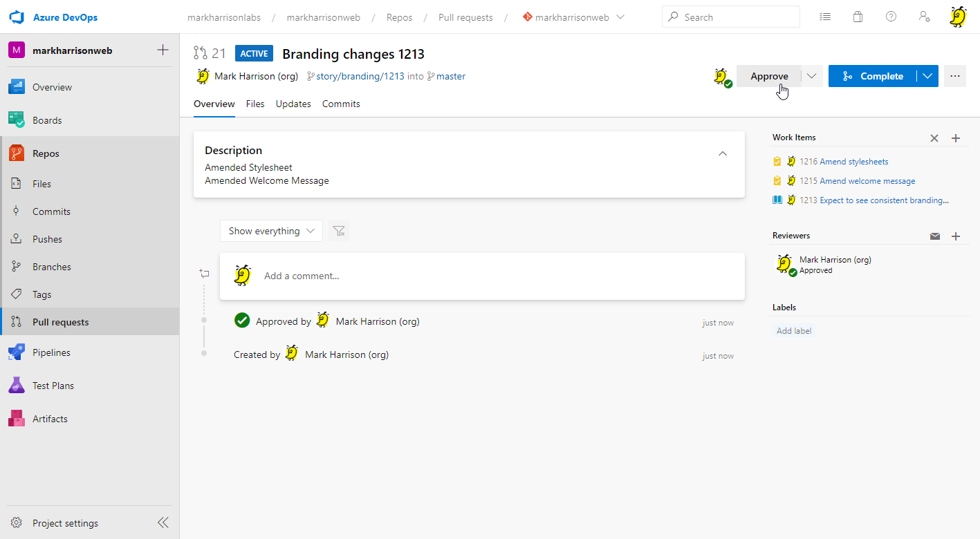980x539 pixels.
Task: Open the Approve vote options dropdown
Action: [813, 76]
